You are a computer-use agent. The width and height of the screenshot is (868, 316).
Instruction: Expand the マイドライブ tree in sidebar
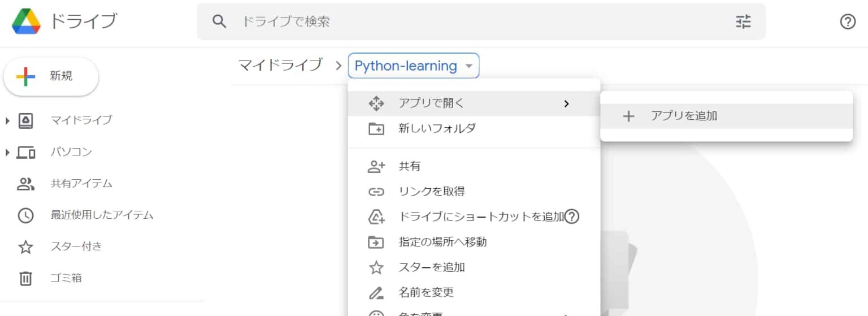[7, 120]
